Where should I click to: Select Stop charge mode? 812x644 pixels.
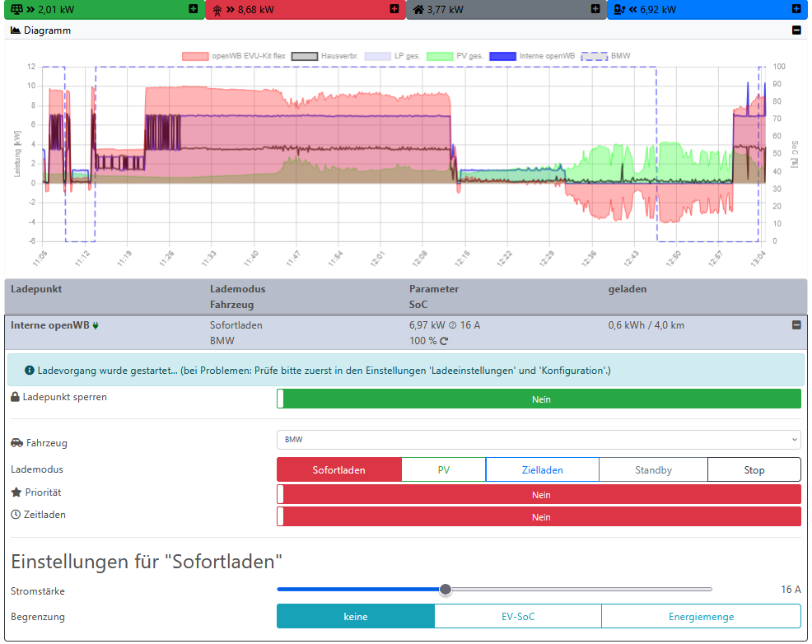pyautogui.click(x=754, y=469)
